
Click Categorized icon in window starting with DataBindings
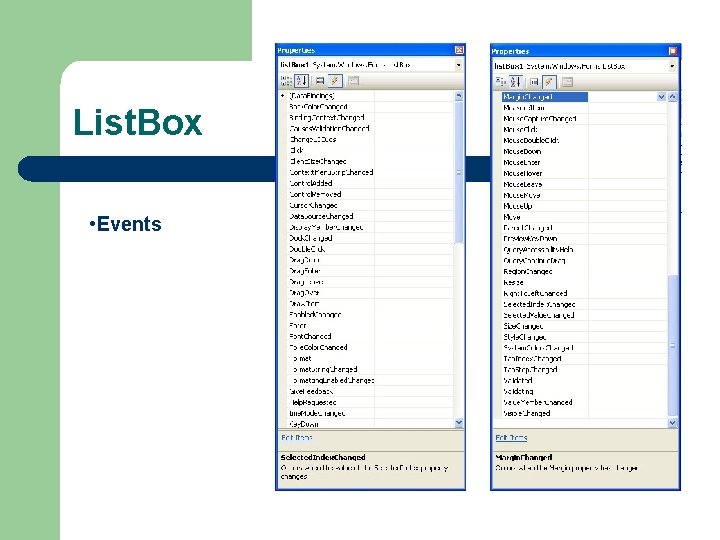pos(286,81)
